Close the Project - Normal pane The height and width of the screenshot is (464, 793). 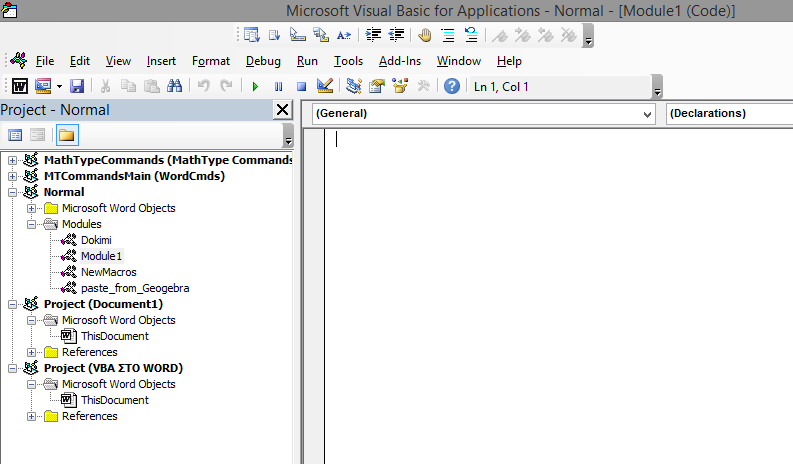coord(283,110)
